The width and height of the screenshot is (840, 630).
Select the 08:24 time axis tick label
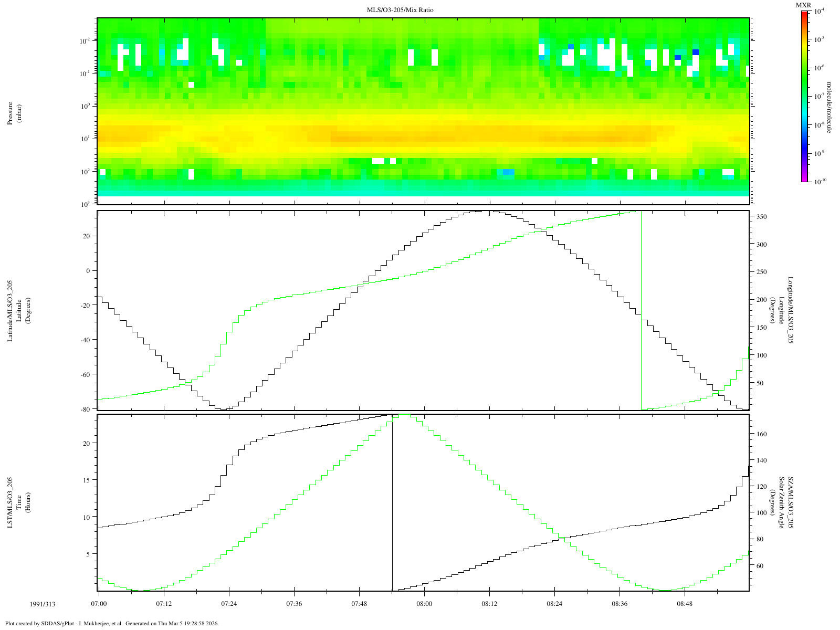click(x=554, y=604)
